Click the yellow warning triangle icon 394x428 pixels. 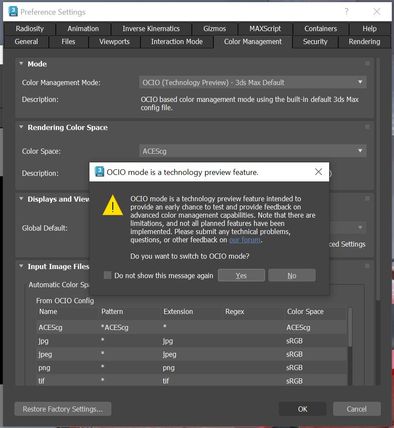(113, 205)
